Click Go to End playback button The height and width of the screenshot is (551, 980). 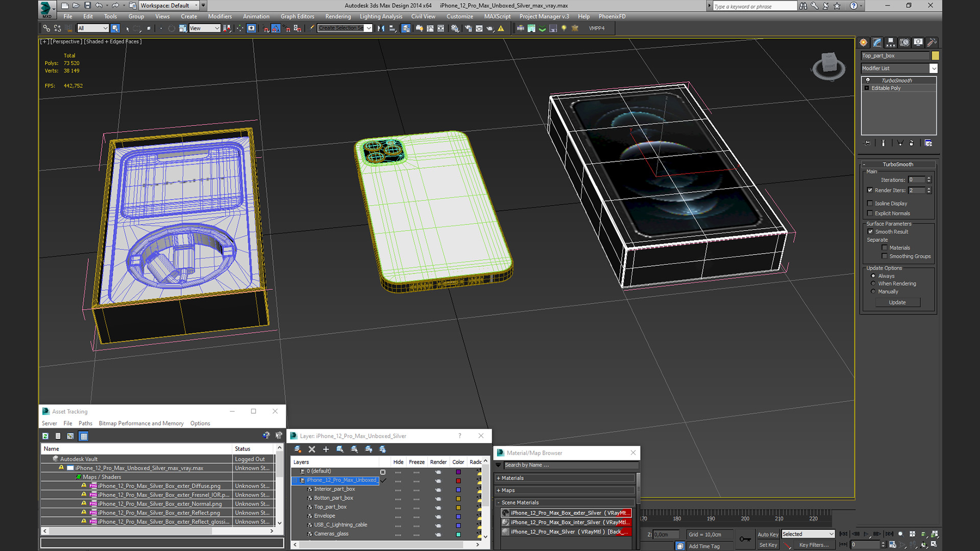[x=889, y=534]
